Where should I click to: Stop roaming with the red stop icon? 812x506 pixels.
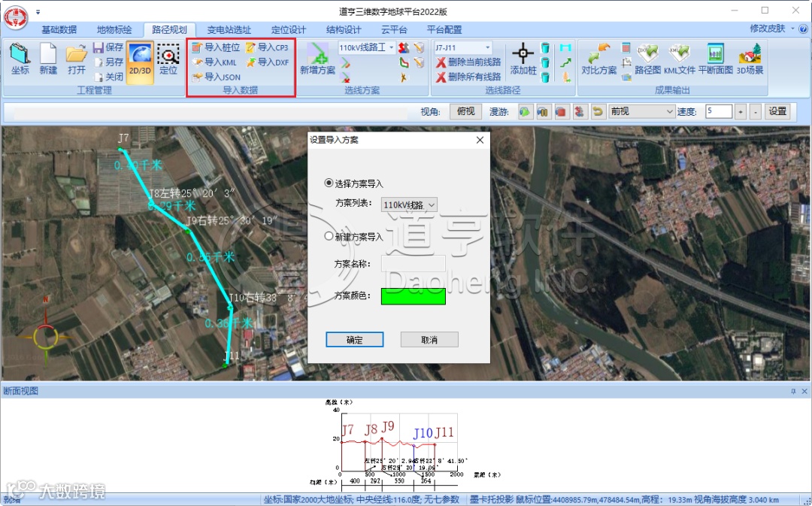click(561, 111)
